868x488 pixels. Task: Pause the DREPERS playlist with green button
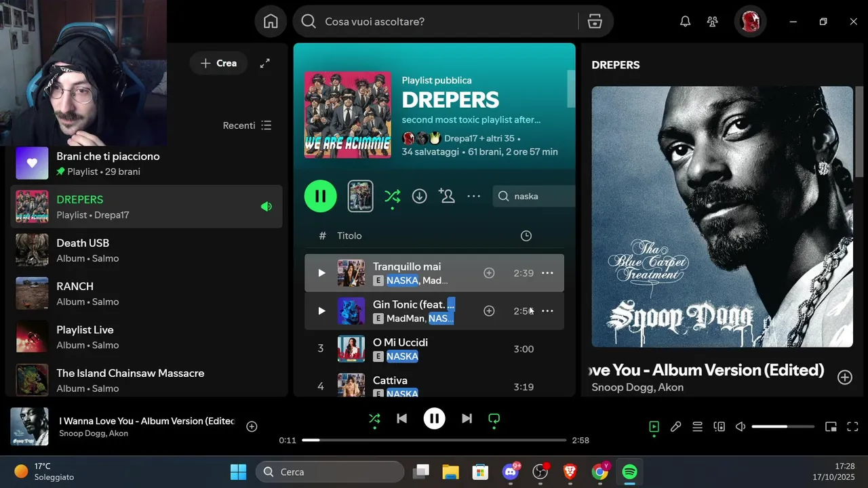coord(321,196)
